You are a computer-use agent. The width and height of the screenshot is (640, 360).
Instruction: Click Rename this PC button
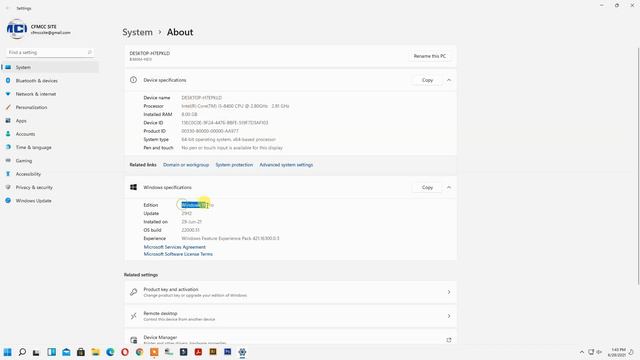[x=430, y=56]
